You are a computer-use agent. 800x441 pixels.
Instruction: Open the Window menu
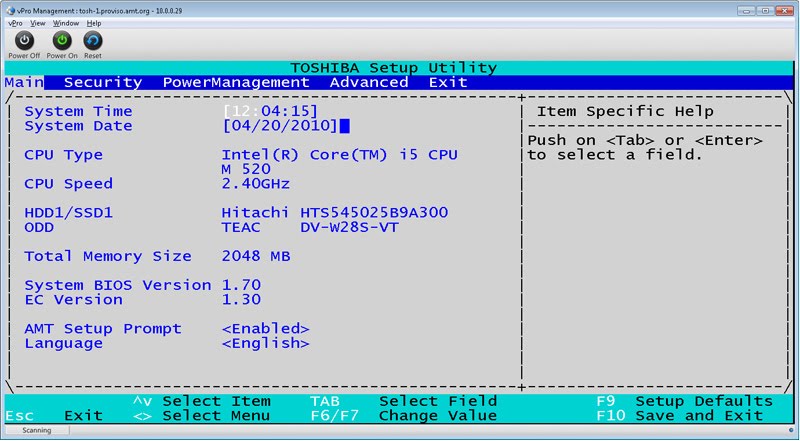[66, 23]
